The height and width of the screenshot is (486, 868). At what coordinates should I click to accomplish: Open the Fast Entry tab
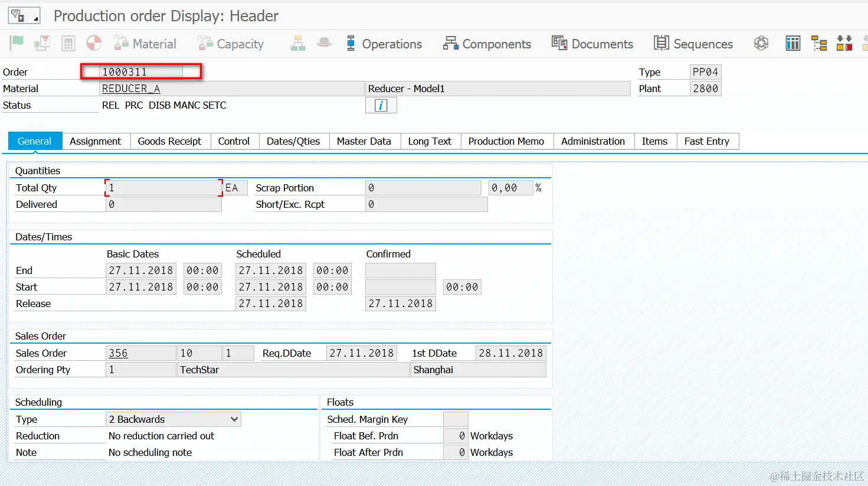[707, 141]
